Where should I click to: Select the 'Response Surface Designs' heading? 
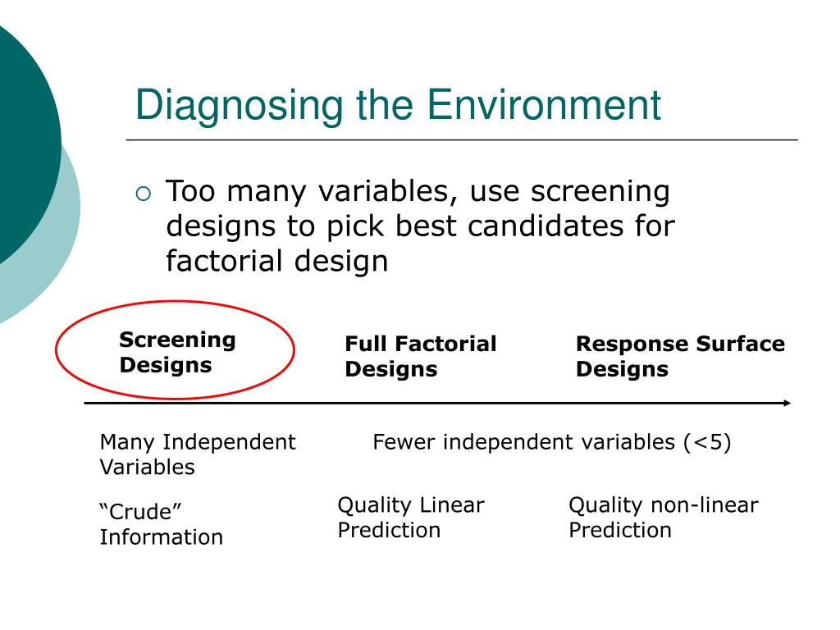tap(680, 356)
